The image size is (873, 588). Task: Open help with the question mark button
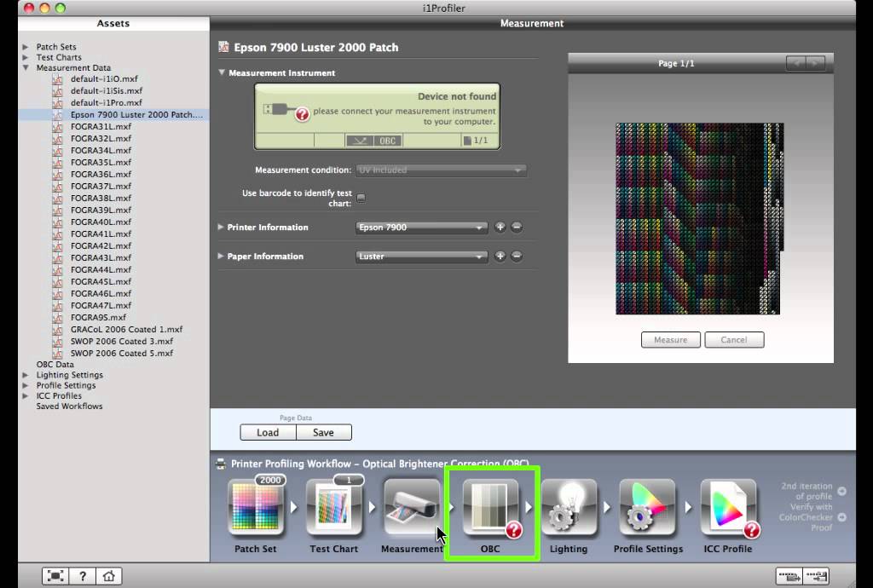point(83,576)
